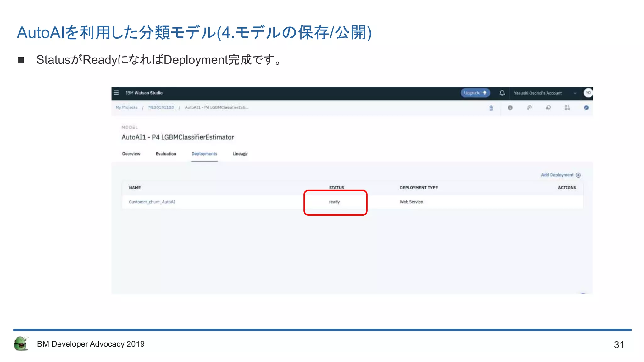Open the YO user avatar menu

click(x=588, y=93)
